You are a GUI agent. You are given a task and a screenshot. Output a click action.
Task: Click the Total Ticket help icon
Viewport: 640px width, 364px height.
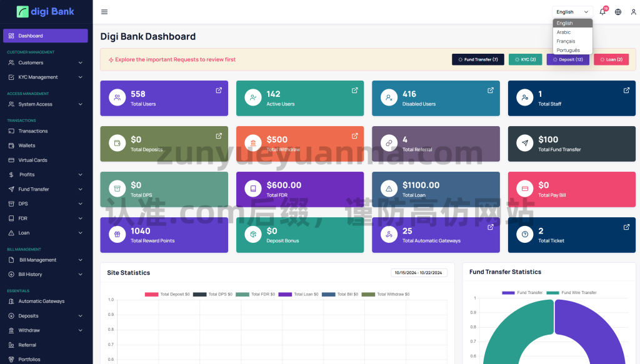(525, 234)
